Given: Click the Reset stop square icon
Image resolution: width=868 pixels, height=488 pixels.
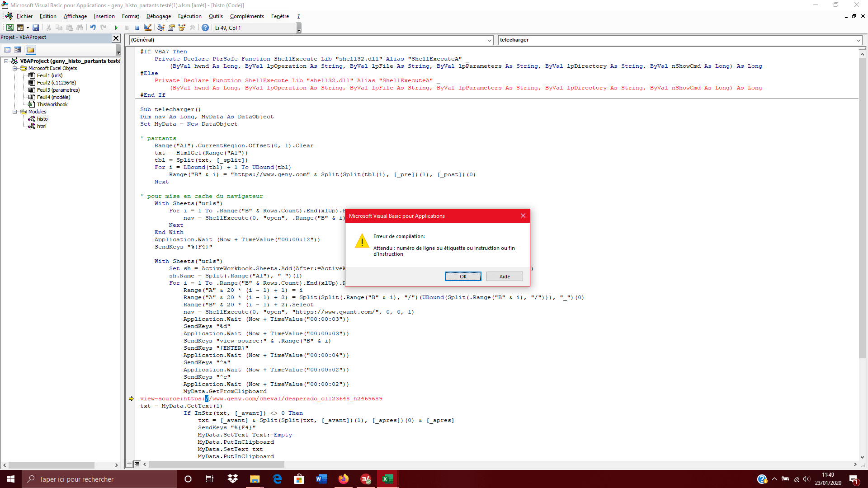Looking at the screenshot, I should point(137,28).
